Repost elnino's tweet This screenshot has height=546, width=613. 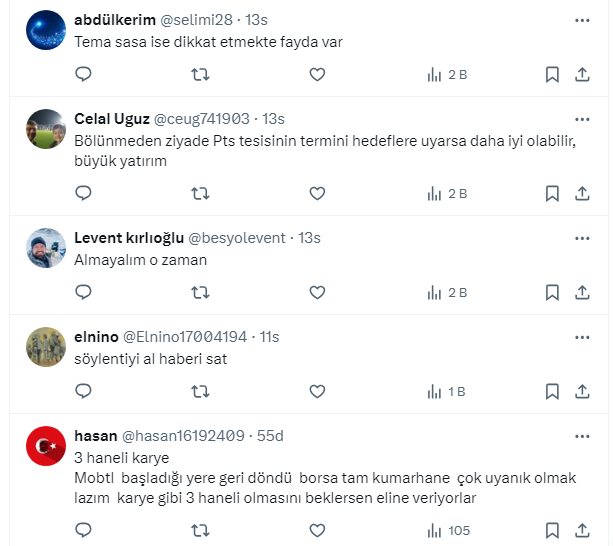coord(200,391)
